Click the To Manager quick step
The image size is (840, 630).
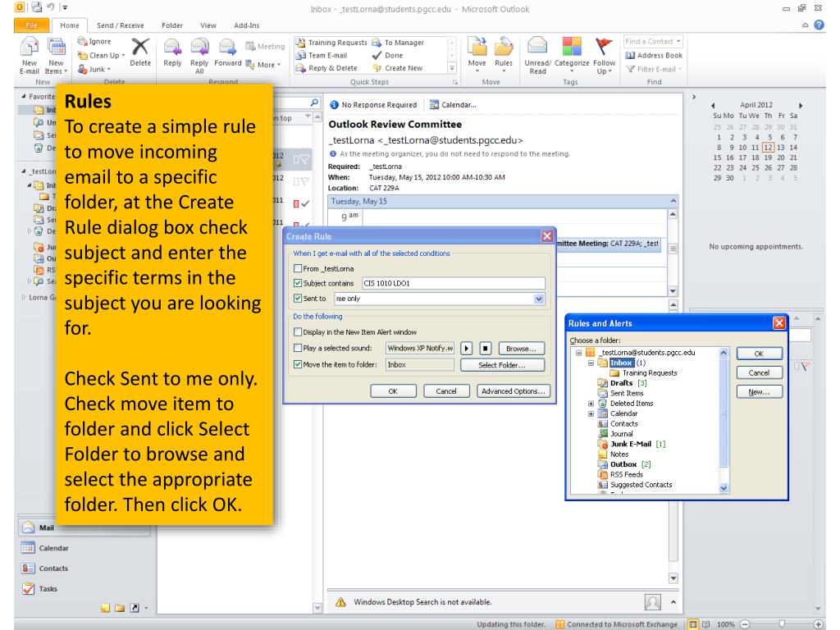[398, 43]
